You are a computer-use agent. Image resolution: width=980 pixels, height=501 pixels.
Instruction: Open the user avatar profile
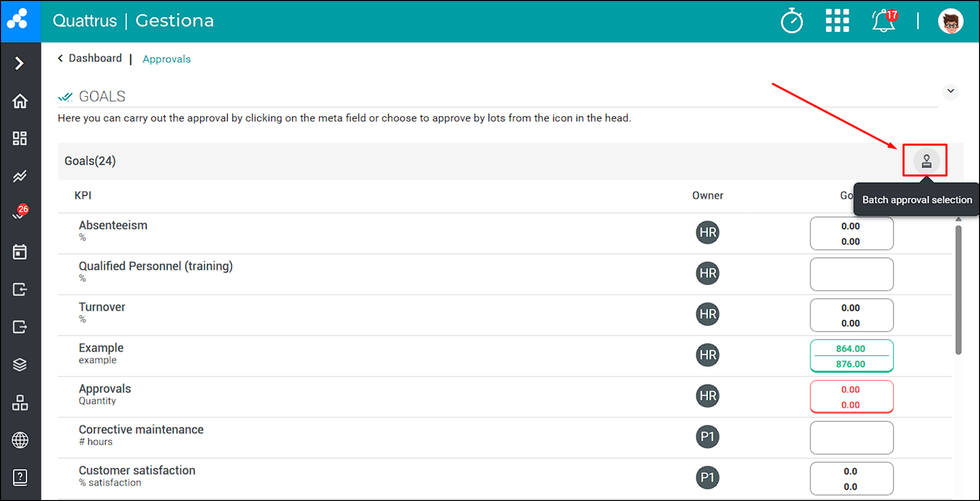pyautogui.click(x=951, y=21)
